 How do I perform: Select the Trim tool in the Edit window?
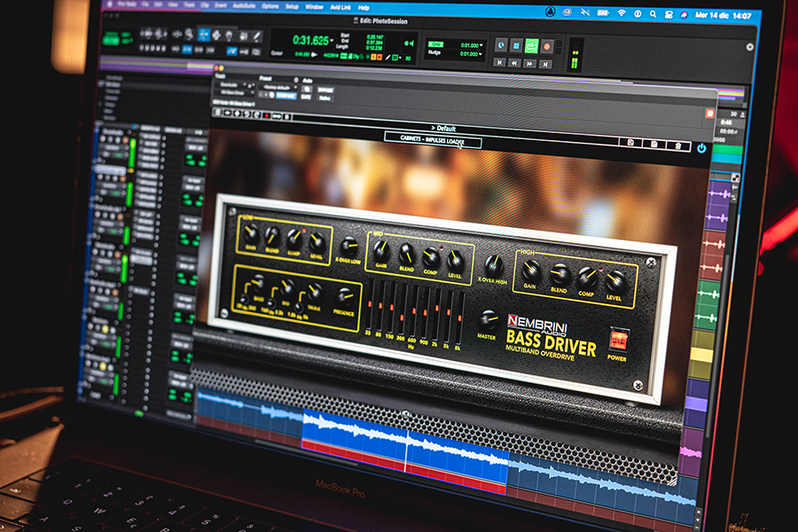204,34
